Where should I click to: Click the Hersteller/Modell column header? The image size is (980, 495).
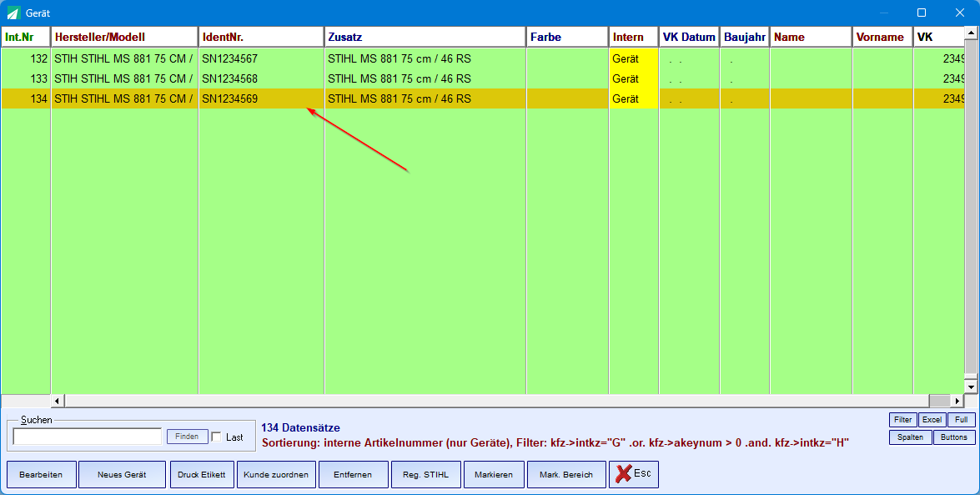pyautogui.click(x=124, y=37)
